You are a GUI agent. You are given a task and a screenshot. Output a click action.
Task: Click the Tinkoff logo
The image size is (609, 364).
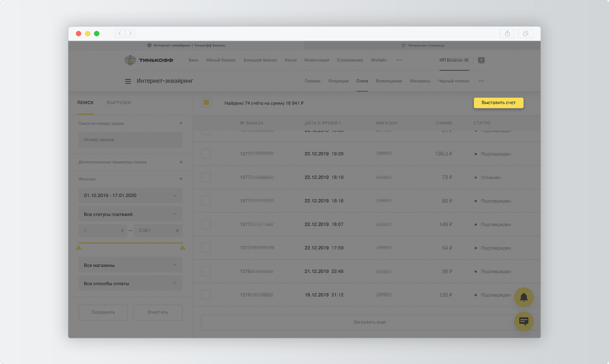coord(149,60)
